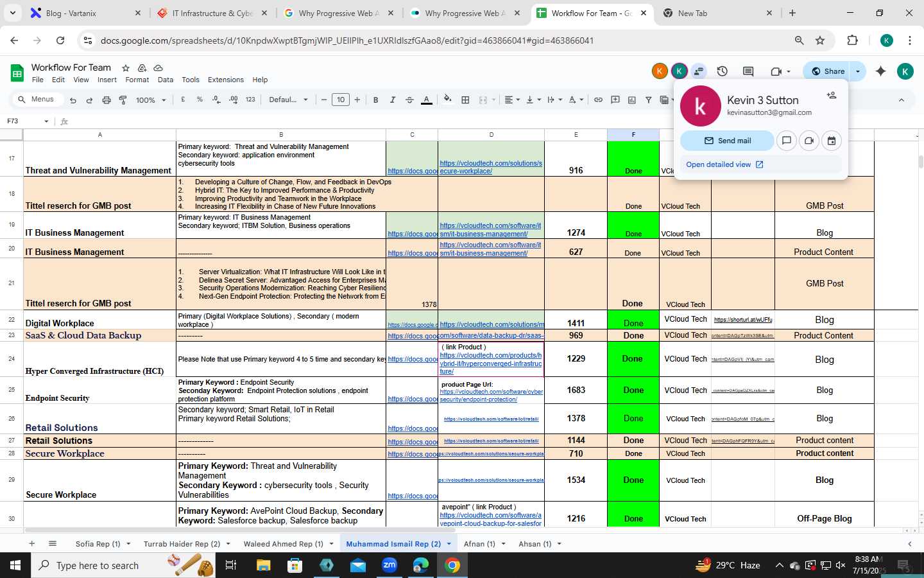The height and width of the screenshot is (578, 924).
Task: Click the Redo arrow in the toolbar
Action: pos(89,100)
